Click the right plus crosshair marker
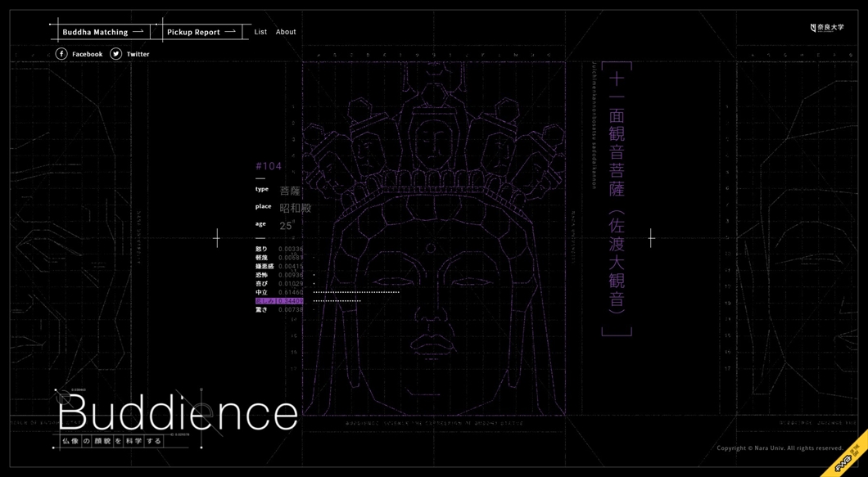The height and width of the screenshot is (477, 868). (x=651, y=238)
